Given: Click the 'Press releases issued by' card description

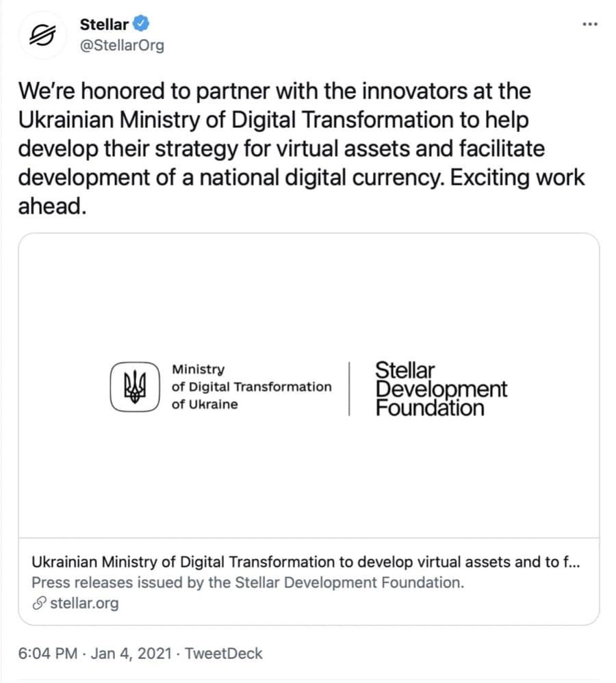Looking at the screenshot, I should [x=248, y=583].
